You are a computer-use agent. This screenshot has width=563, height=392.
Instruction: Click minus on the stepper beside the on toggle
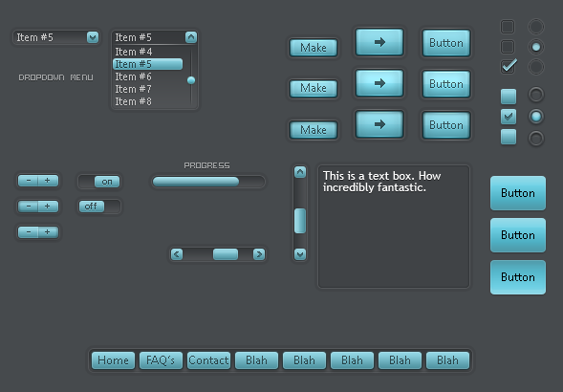coord(29,181)
